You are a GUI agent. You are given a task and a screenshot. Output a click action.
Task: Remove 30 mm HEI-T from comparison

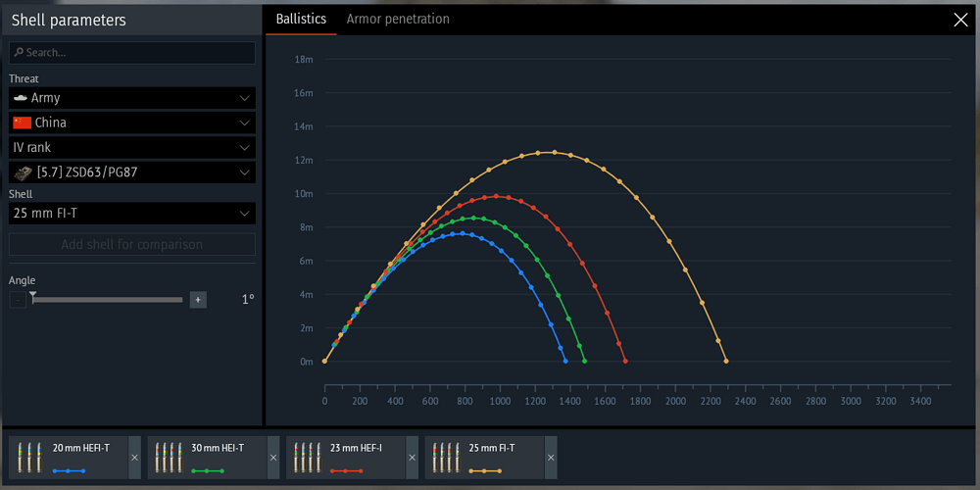pos(273,458)
